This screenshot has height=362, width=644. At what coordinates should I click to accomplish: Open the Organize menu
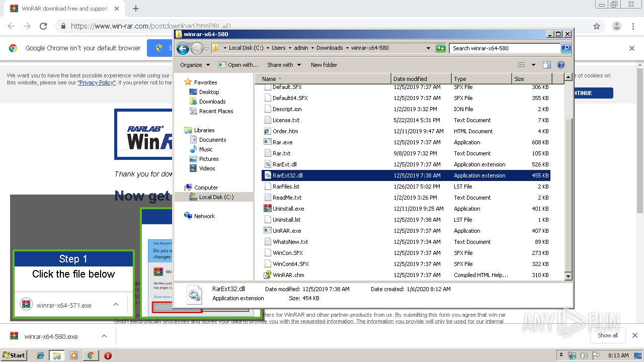click(x=195, y=65)
